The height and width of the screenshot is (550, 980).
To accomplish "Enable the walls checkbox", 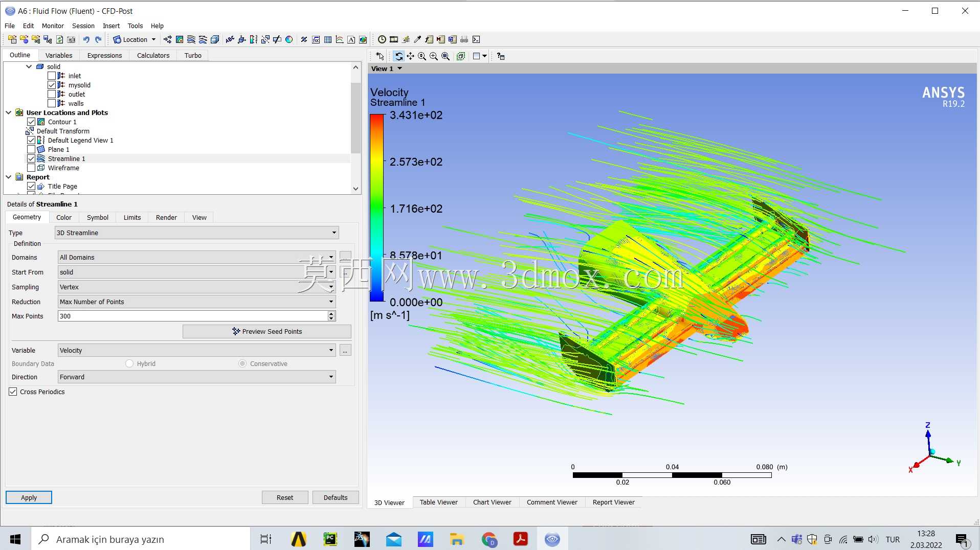I will pos(52,103).
